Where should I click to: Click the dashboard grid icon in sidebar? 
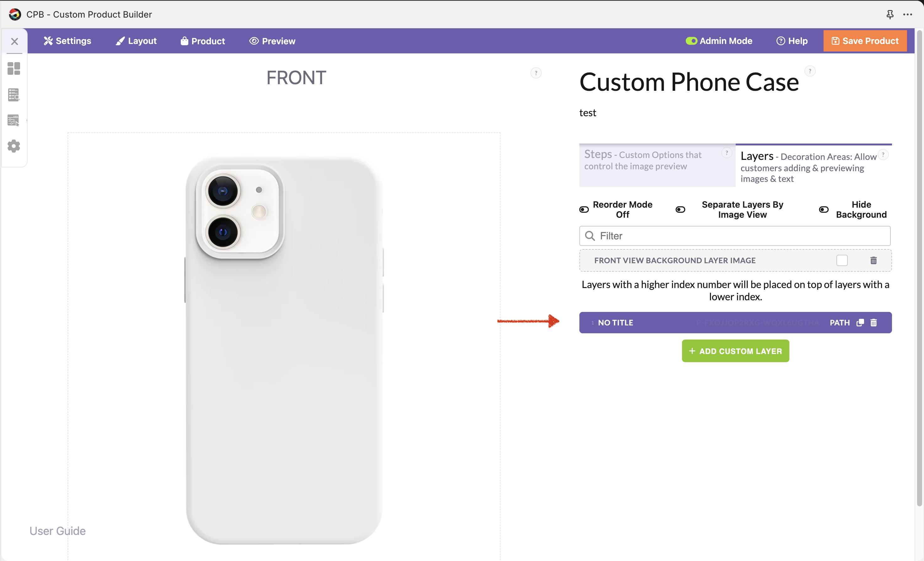(x=14, y=68)
